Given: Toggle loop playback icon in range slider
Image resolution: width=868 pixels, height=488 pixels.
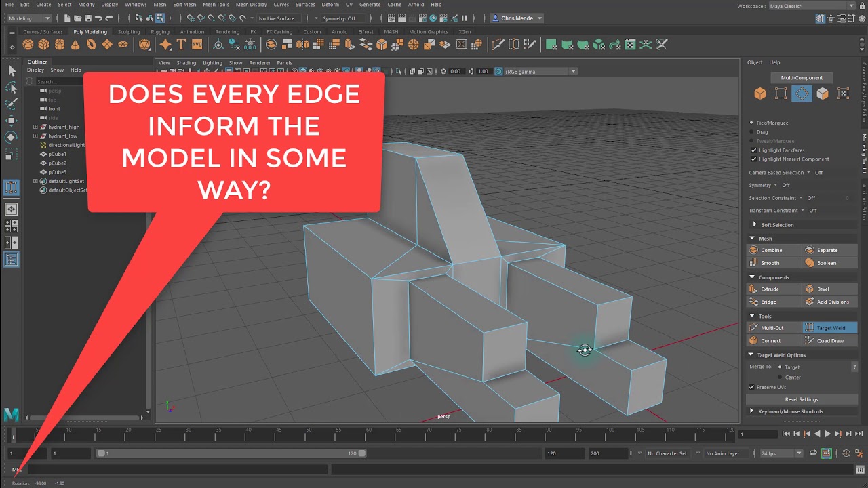Looking at the screenshot, I should point(813,453).
